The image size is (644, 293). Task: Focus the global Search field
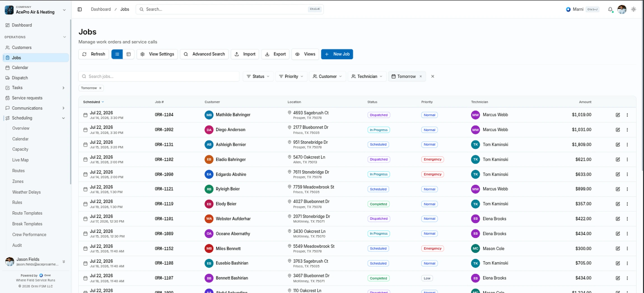pos(230,9)
